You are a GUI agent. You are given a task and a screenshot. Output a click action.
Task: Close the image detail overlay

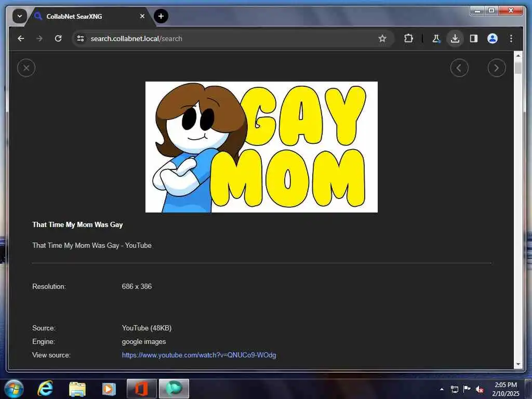coord(26,68)
